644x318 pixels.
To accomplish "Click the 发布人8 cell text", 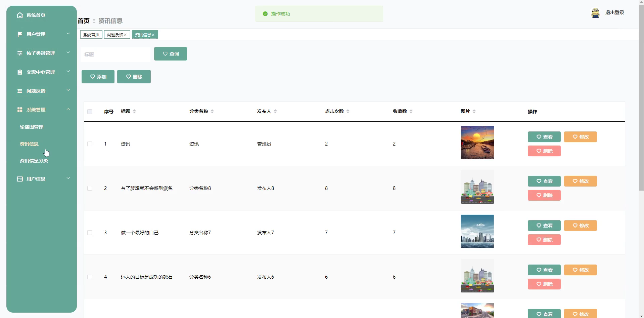I will click(266, 188).
